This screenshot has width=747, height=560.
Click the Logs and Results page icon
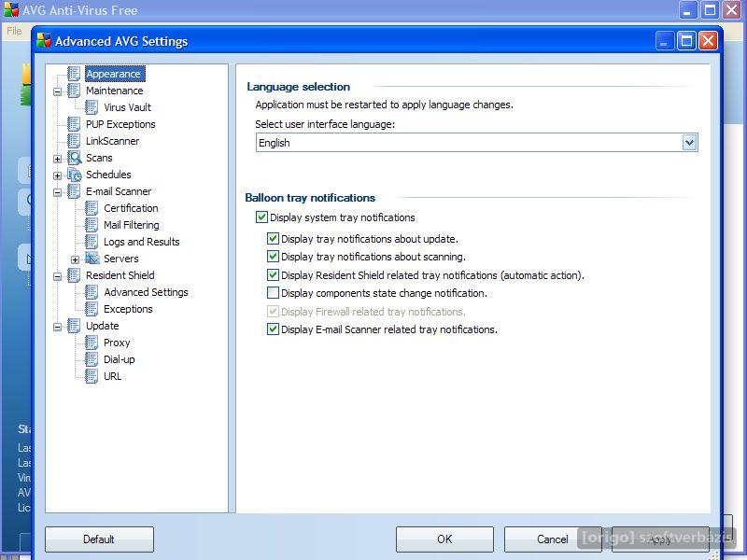[92, 242]
